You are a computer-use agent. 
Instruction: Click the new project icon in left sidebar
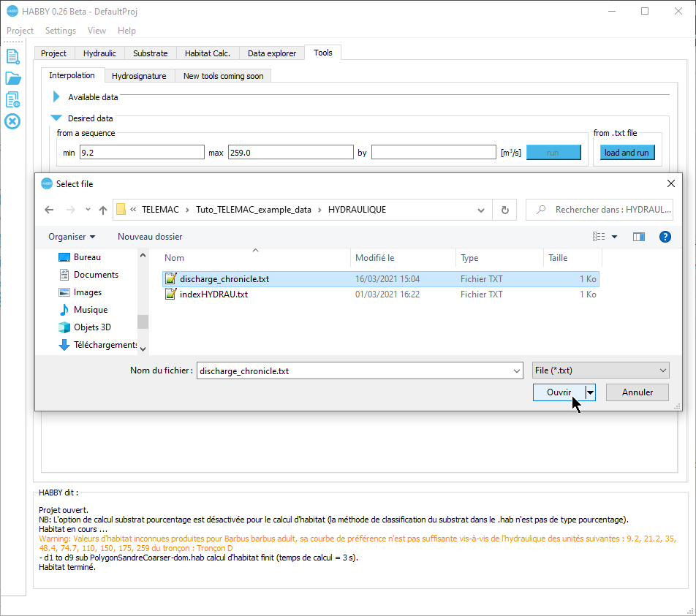12,56
